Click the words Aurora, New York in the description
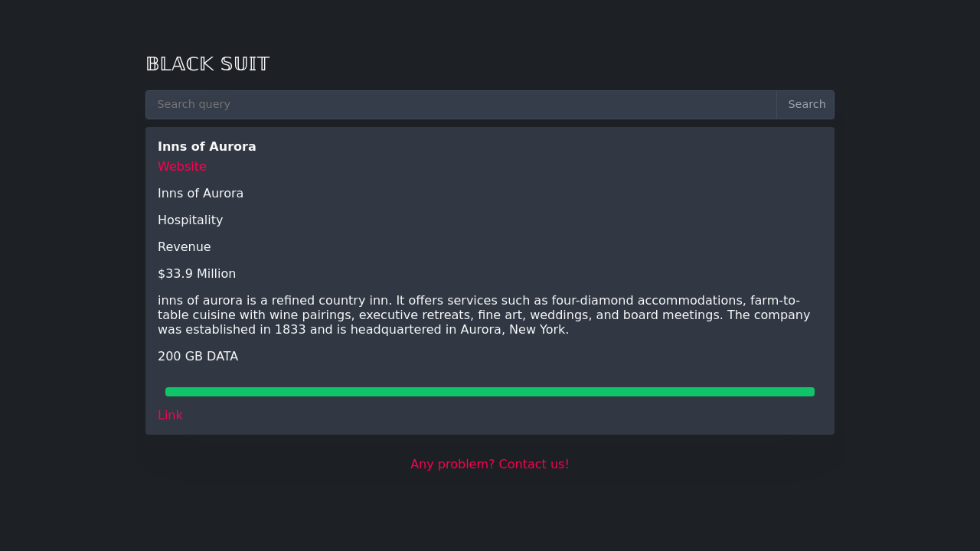The image size is (980, 551). tap(514, 330)
